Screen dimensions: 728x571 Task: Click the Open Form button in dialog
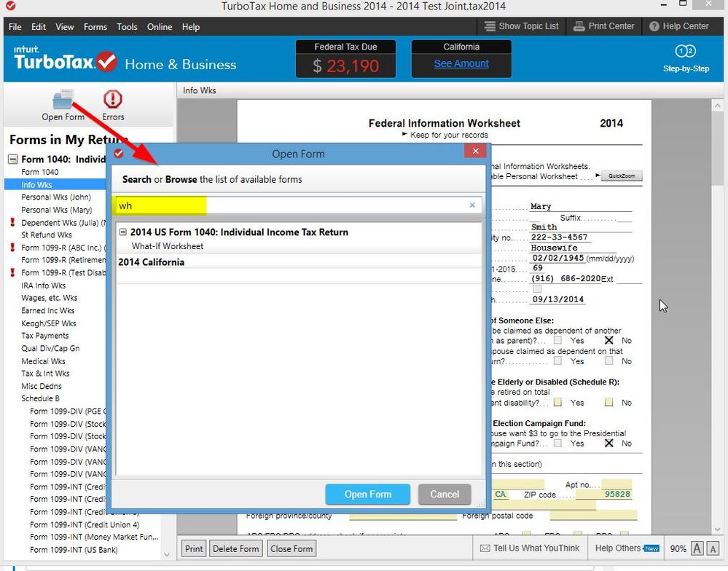coord(368,495)
